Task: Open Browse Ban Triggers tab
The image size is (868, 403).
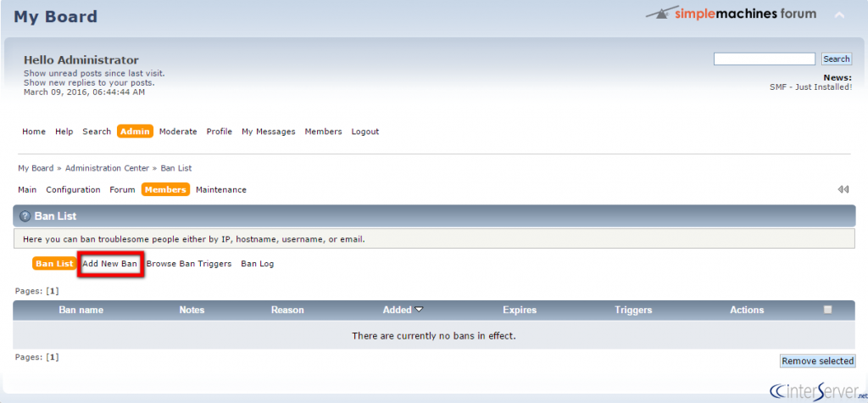Action: (189, 264)
